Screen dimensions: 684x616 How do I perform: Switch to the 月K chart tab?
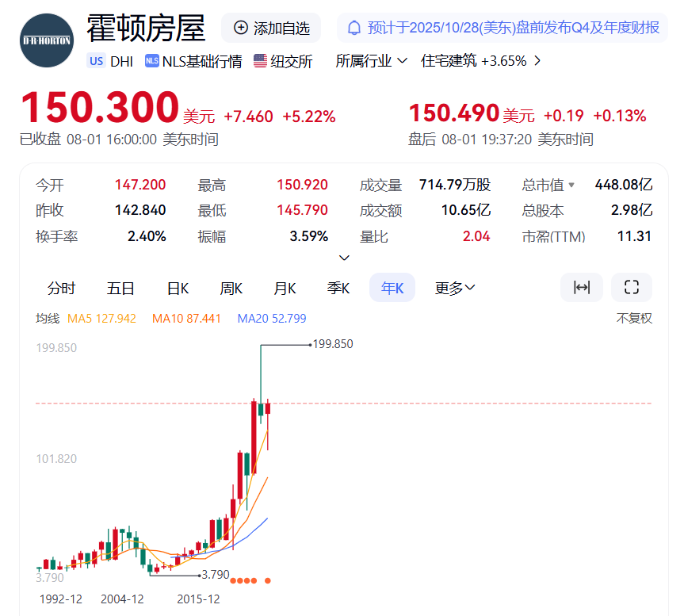pyautogui.click(x=285, y=288)
